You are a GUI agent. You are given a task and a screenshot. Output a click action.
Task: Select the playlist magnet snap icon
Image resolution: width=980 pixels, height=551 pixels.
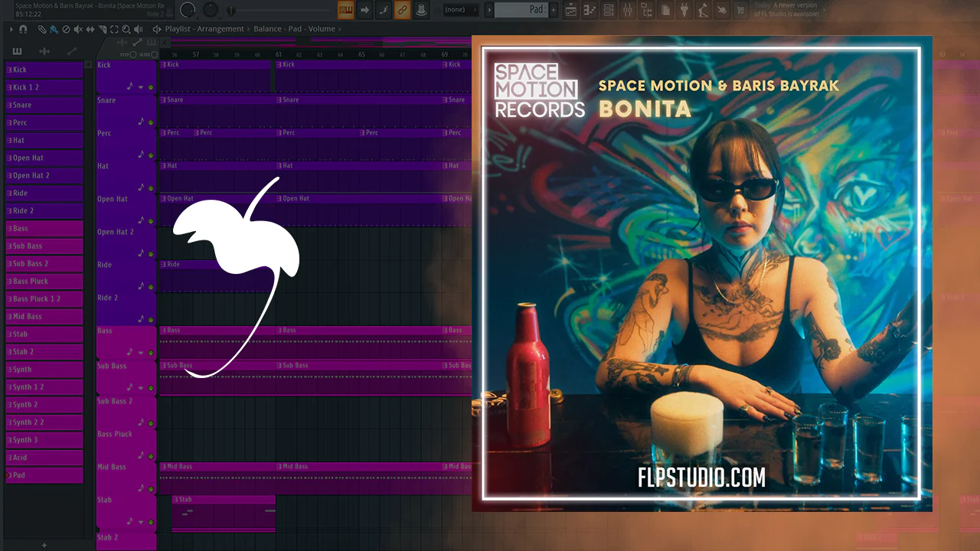coord(23,29)
